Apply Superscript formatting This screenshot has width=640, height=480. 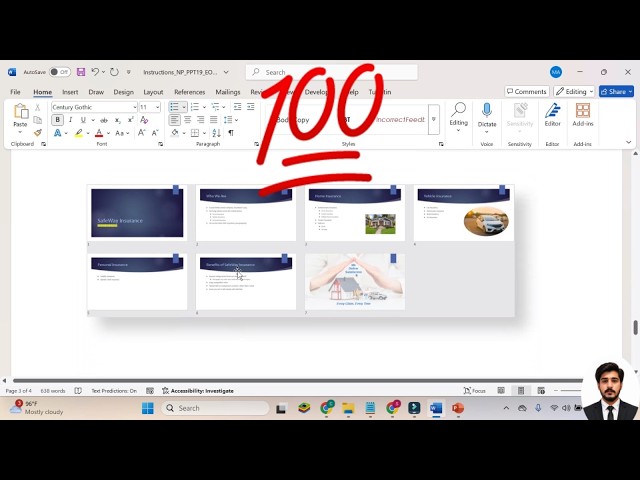point(131,120)
